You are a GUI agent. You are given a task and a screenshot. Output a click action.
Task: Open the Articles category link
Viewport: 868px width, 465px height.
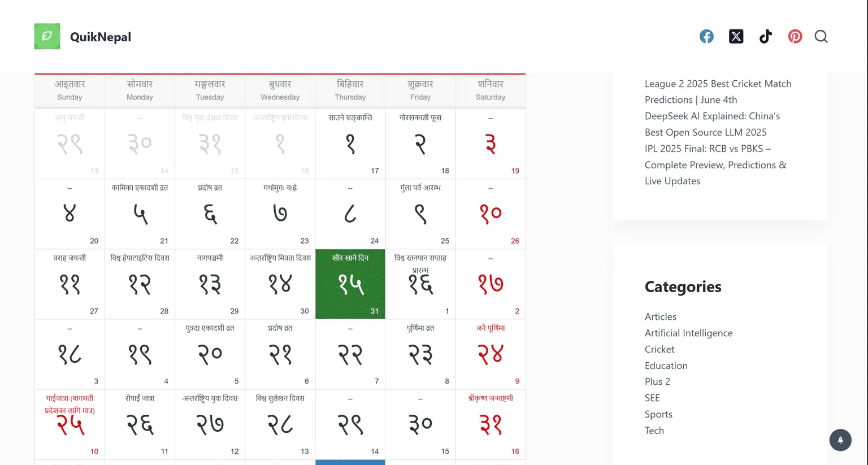660,316
